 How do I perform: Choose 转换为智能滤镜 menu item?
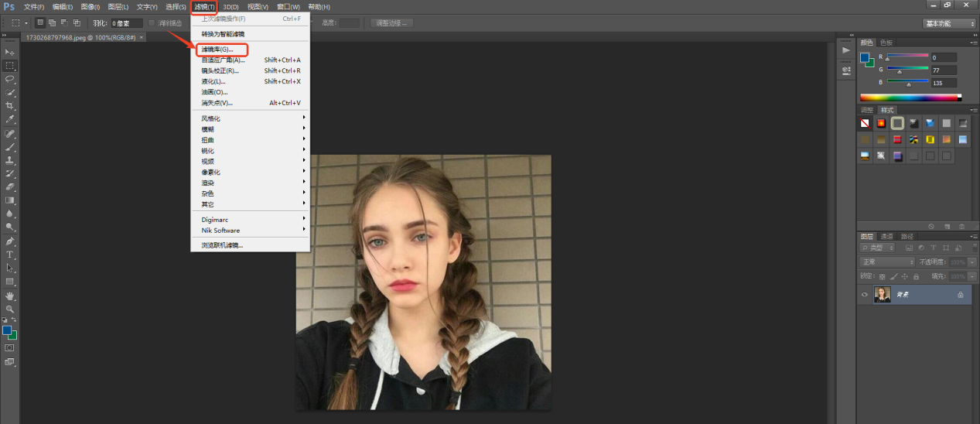coord(251,34)
